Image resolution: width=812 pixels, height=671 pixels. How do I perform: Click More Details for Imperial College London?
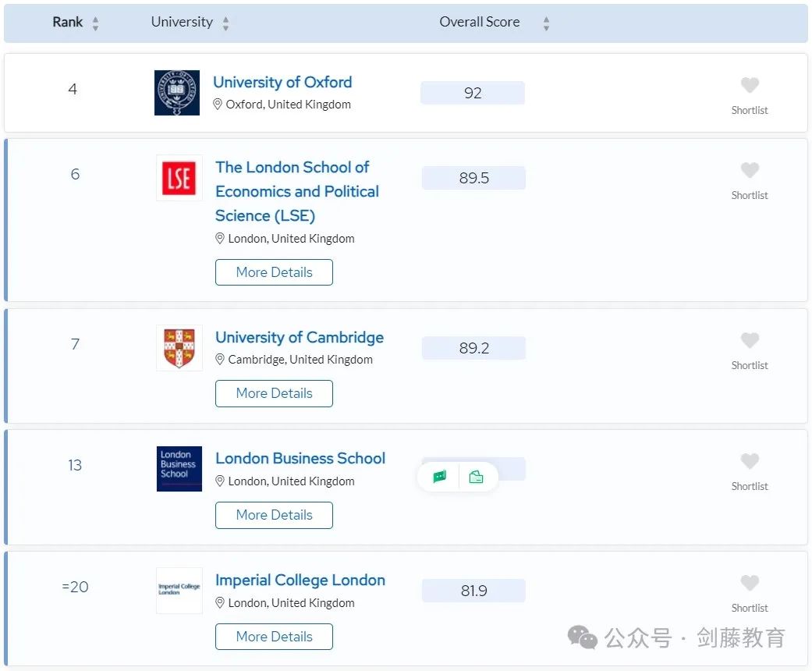(x=274, y=637)
